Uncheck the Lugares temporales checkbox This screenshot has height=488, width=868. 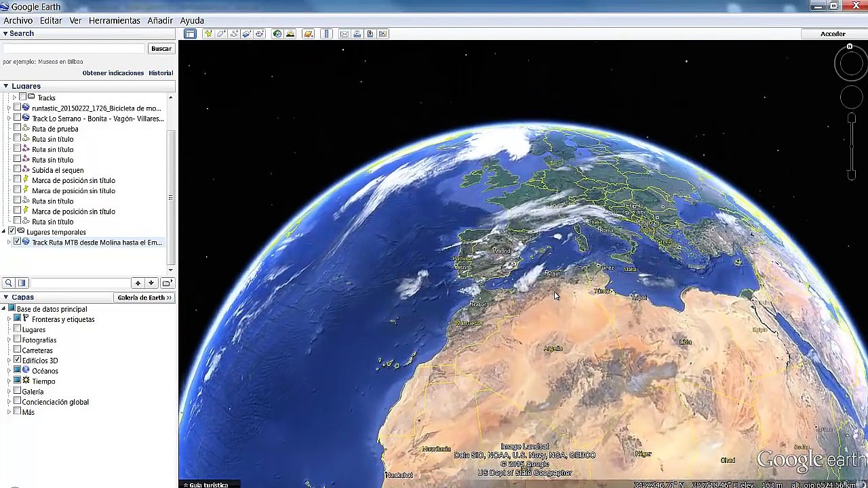click(12, 232)
